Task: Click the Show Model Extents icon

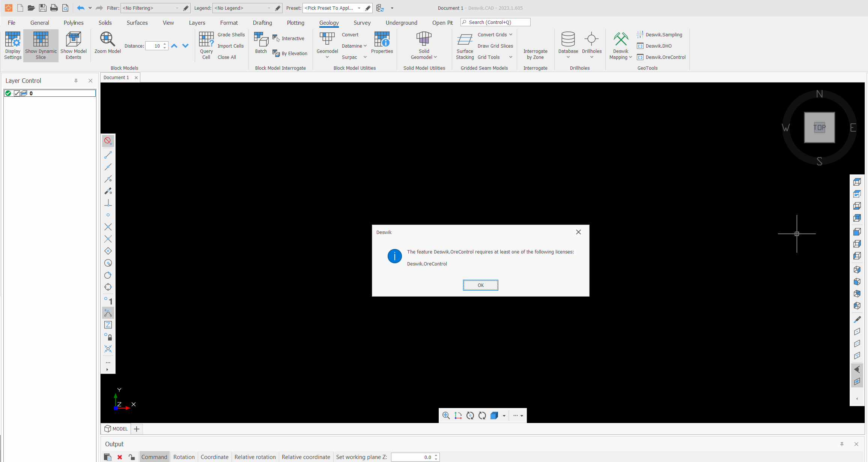Action: (74, 39)
